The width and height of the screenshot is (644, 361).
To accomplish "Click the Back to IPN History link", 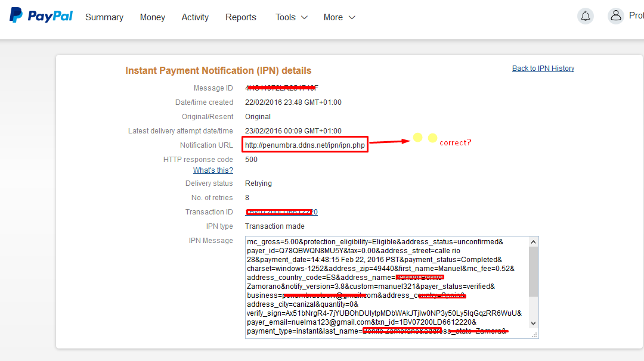I will (543, 69).
